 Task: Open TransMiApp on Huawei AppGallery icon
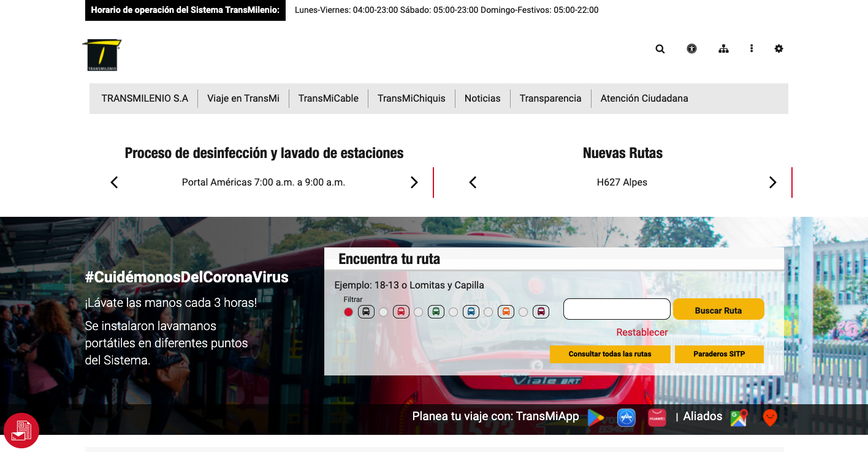click(657, 418)
